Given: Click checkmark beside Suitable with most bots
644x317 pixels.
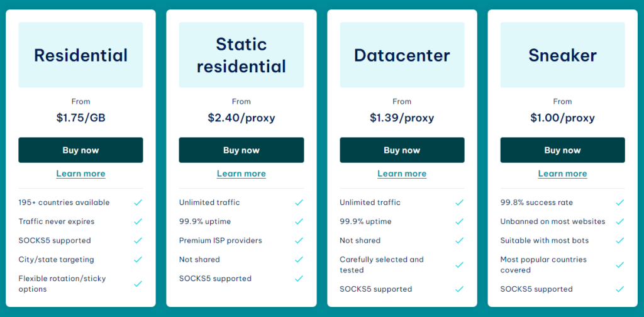Looking at the screenshot, I should pos(620,240).
